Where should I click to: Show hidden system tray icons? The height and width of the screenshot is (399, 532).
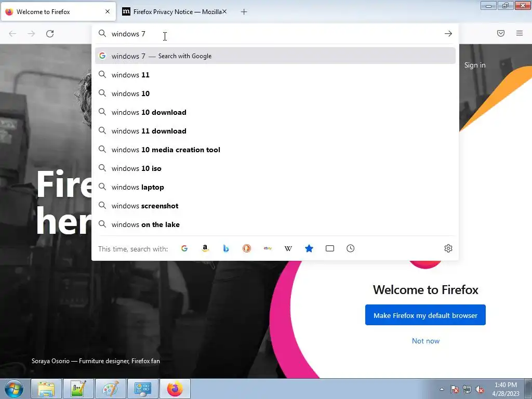coord(442,389)
